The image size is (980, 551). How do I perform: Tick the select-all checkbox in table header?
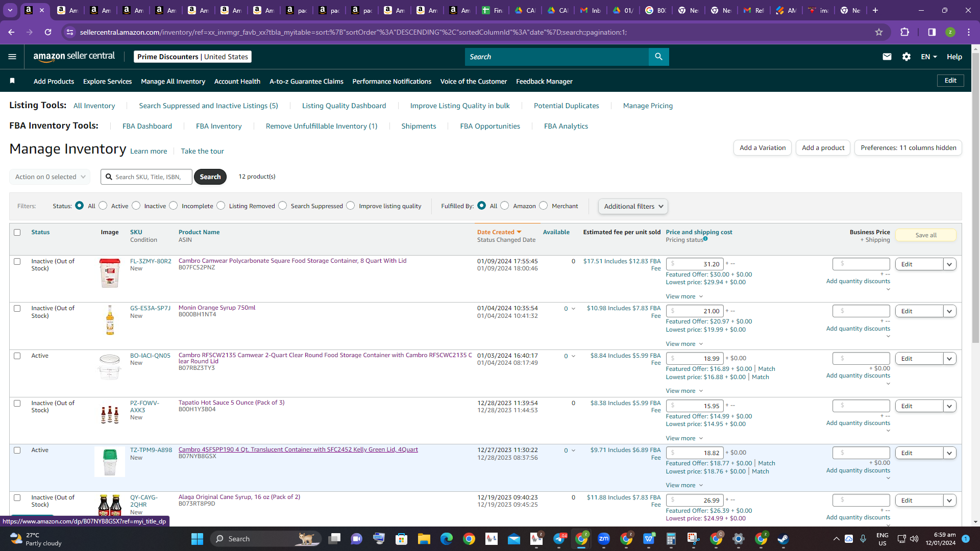click(17, 232)
